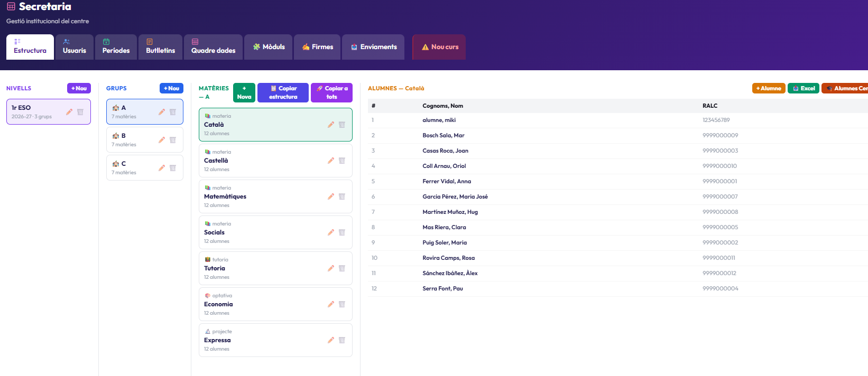Edit the Tutoria subject pencil icon
This screenshot has width=868, height=376.
click(331, 268)
